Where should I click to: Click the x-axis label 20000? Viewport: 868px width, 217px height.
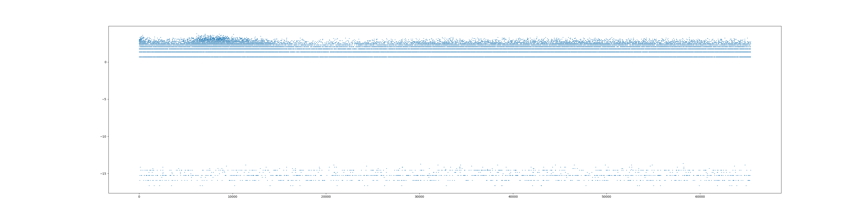tap(326, 196)
